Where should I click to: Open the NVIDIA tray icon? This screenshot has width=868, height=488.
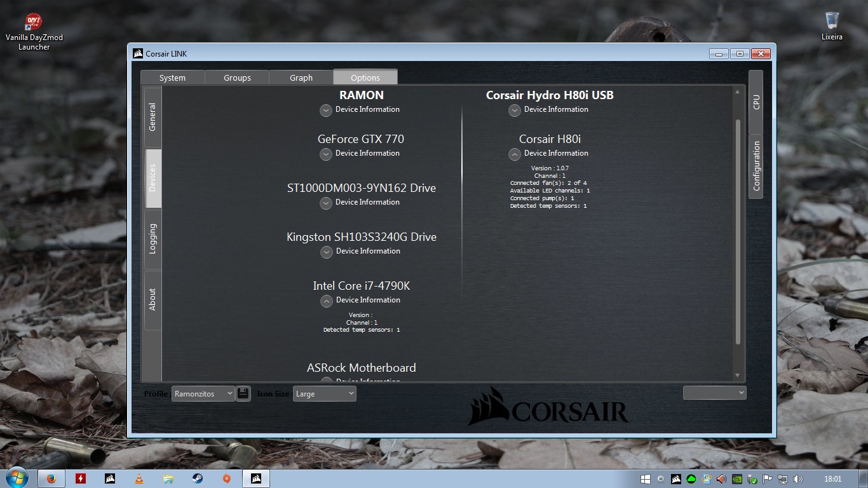pyautogui.click(x=737, y=479)
